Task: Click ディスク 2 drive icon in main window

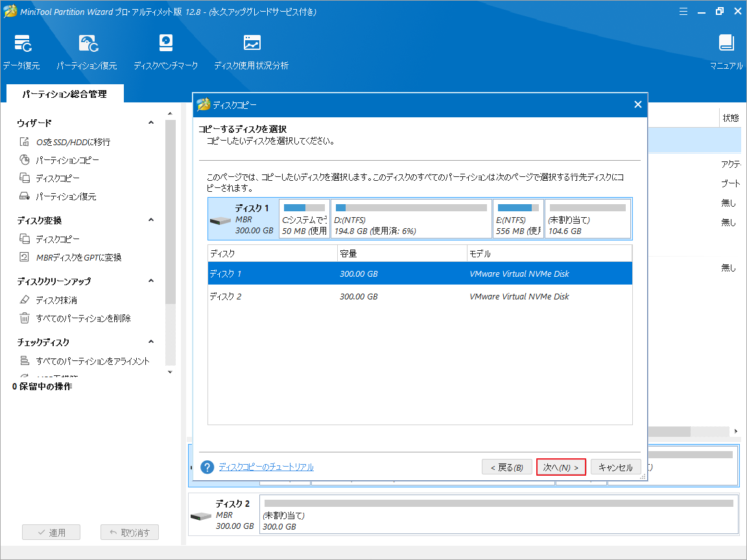Action: [x=200, y=517]
